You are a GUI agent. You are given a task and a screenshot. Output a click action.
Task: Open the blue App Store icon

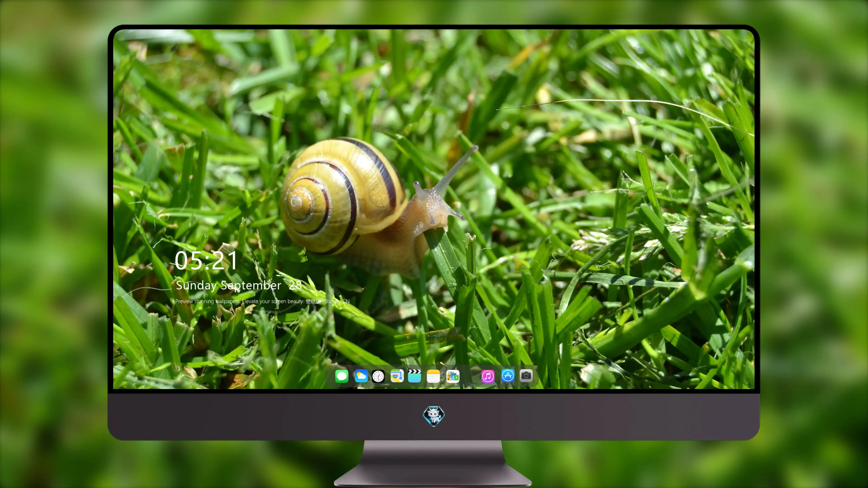tap(508, 375)
